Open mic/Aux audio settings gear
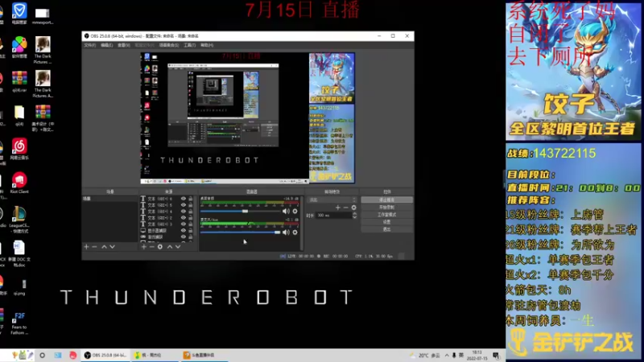 tap(295, 232)
